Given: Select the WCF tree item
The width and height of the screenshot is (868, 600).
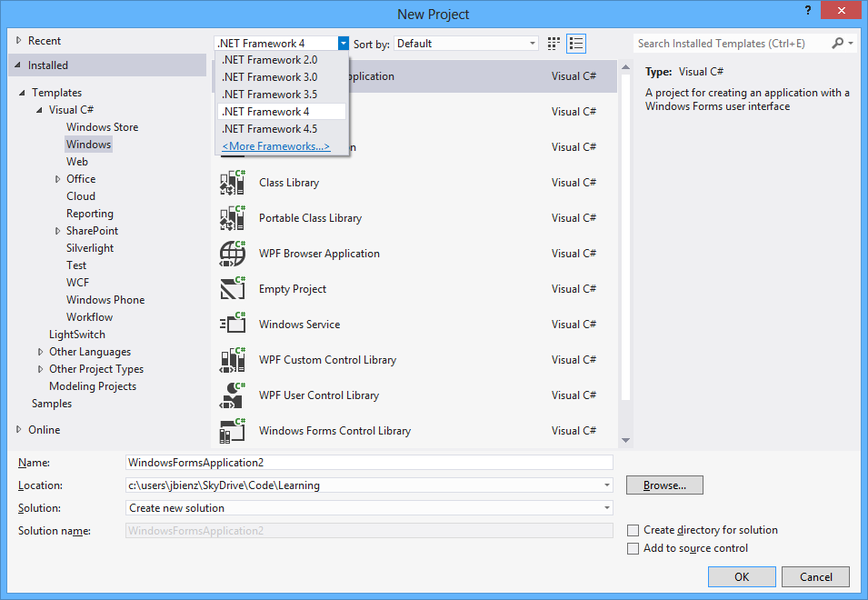Looking at the screenshot, I should (x=77, y=283).
